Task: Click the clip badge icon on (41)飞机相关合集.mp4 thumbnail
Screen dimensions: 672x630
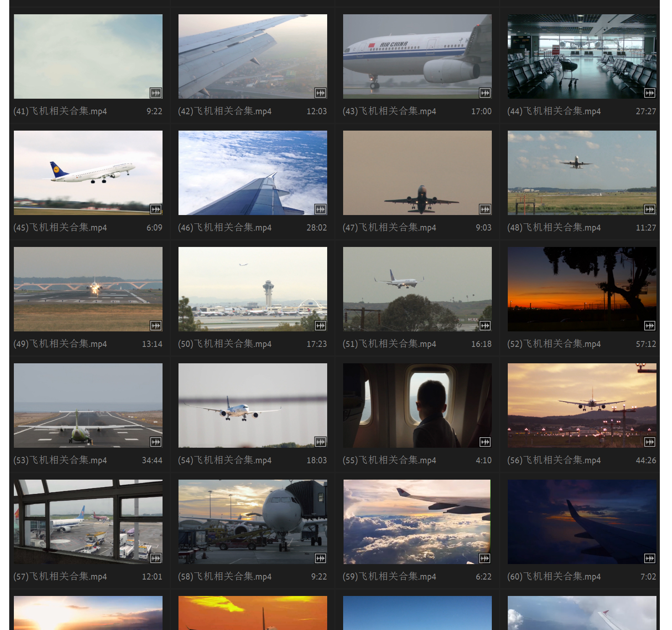Action: tap(156, 93)
